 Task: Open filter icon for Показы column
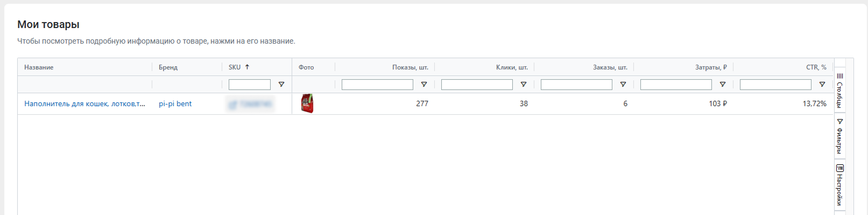click(424, 85)
